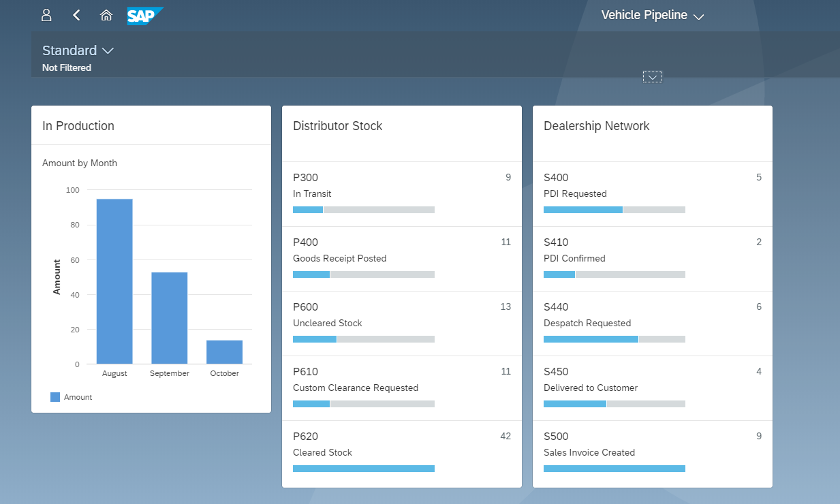
Task: Go back with the arrow icon
Action: (x=76, y=15)
